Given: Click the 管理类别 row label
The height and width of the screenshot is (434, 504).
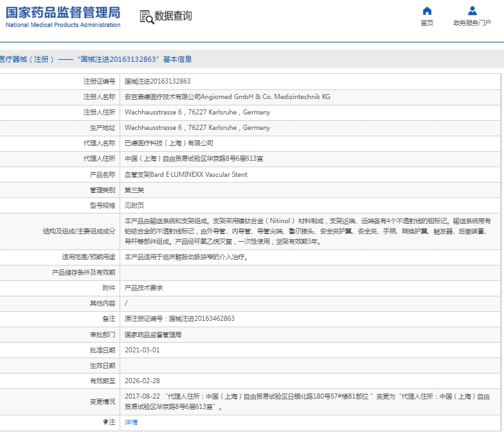Looking at the screenshot, I should 103,190.
